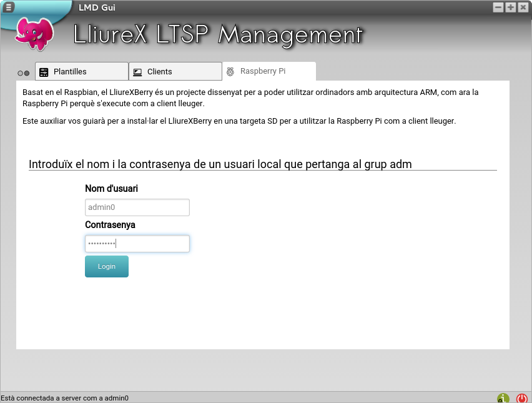Minimize the LMD Gui window
Image resolution: width=532 pixels, height=403 pixels.
pyautogui.click(x=498, y=7)
